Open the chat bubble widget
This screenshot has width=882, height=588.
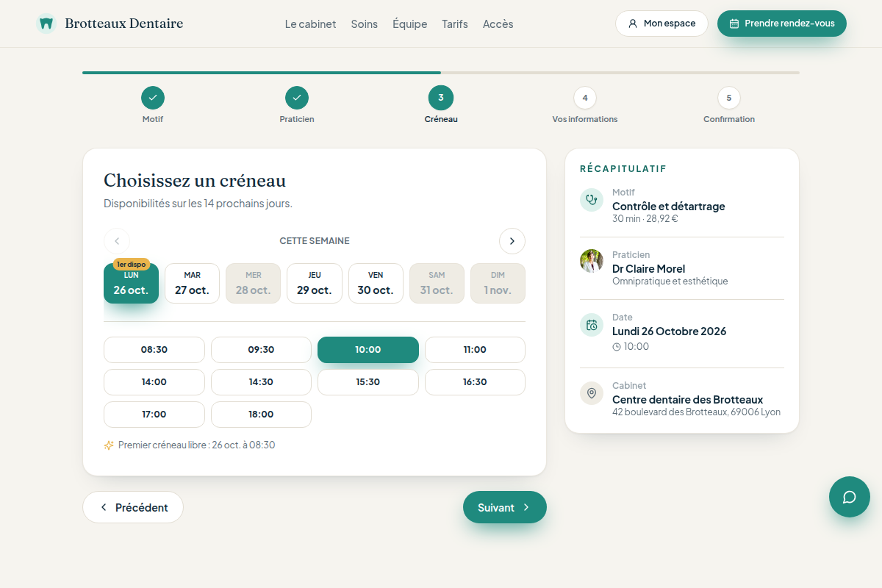[850, 497]
